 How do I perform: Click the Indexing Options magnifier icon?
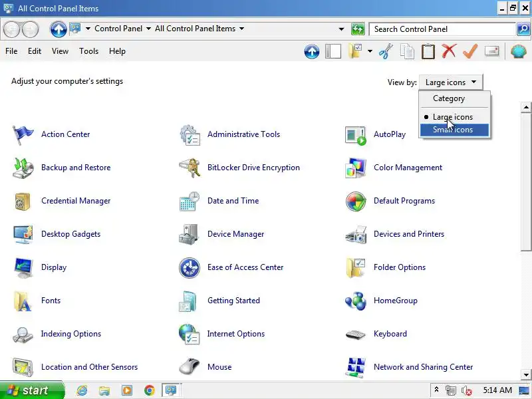point(23,334)
